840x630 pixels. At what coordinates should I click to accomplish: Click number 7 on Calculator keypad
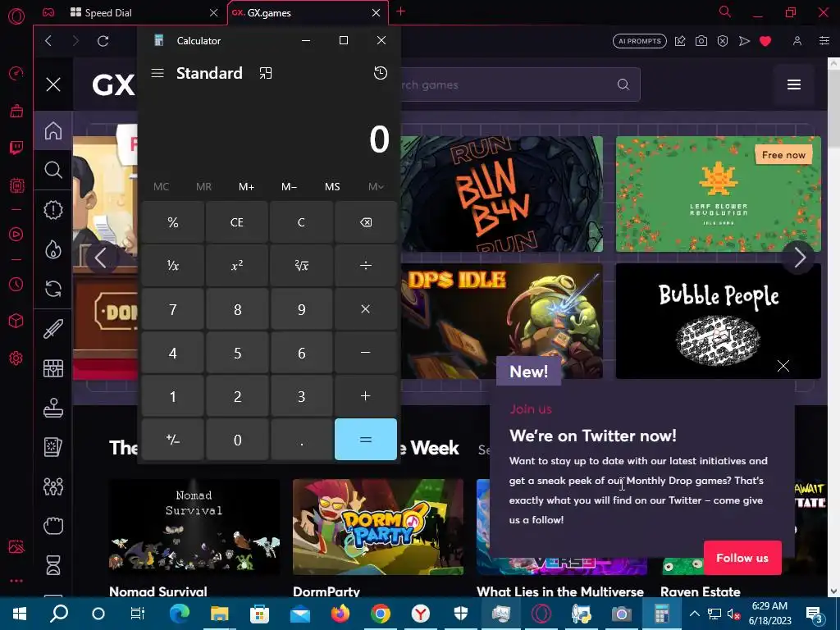173,309
